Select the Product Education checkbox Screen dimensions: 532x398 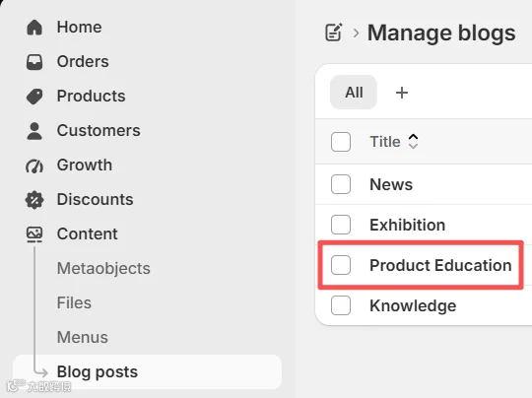point(341,265)
